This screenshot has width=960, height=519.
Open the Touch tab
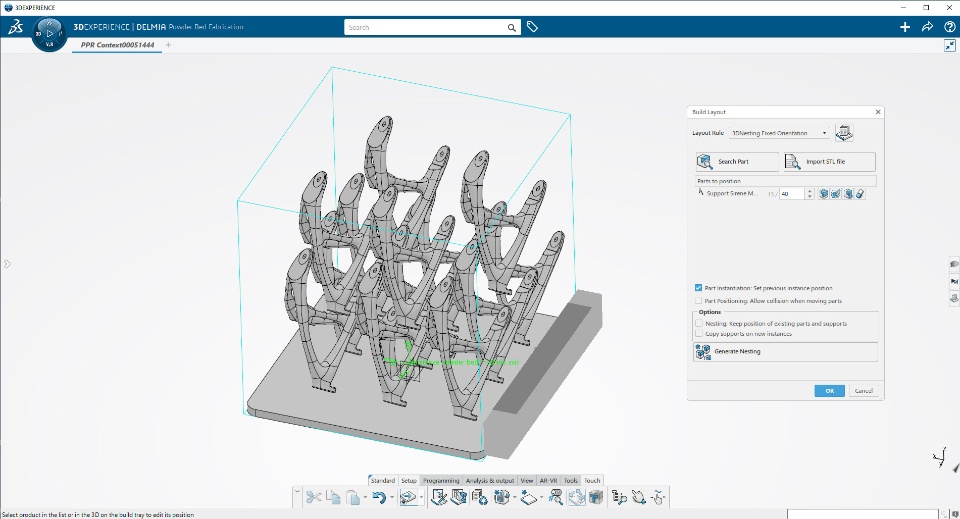pyautogui.click(x=592, y=480)
